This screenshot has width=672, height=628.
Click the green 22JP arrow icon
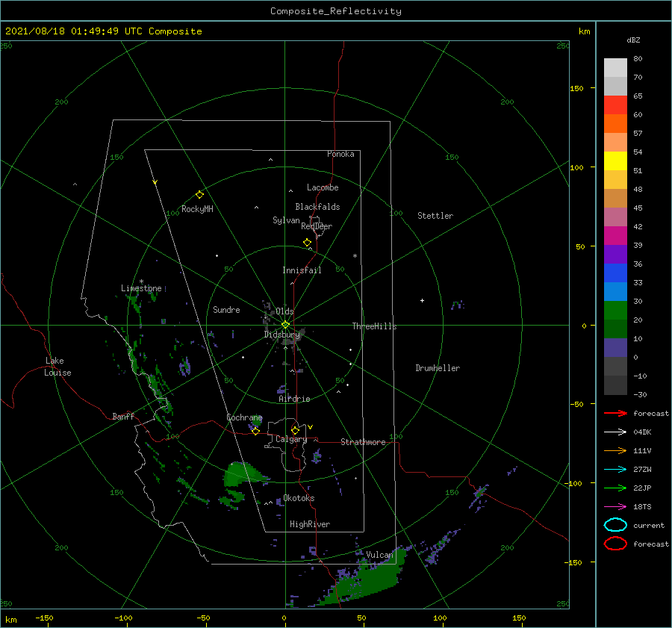[615, 488]
